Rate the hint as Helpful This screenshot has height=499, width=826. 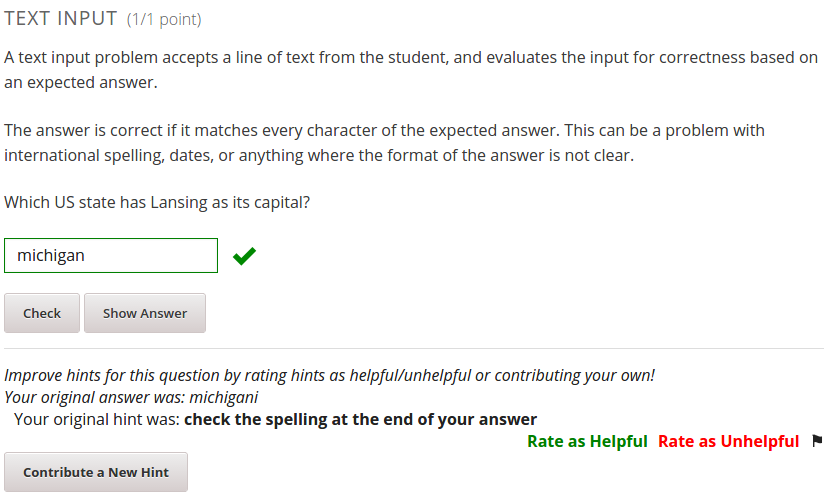(587, 441)
